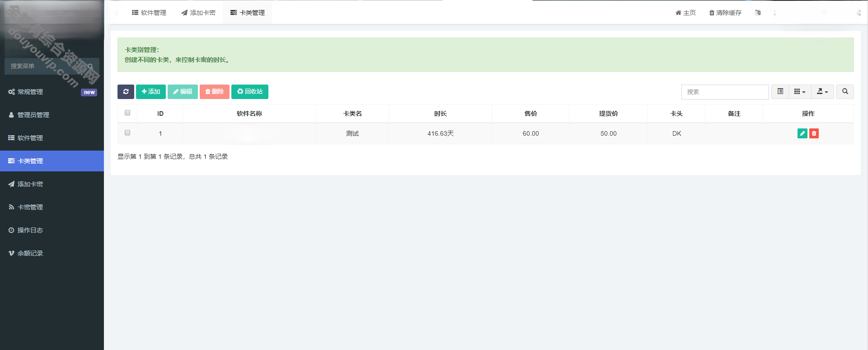The image size is (868, 350).
Task: Click the 操作 column header
Action: [x=808, y=114]
